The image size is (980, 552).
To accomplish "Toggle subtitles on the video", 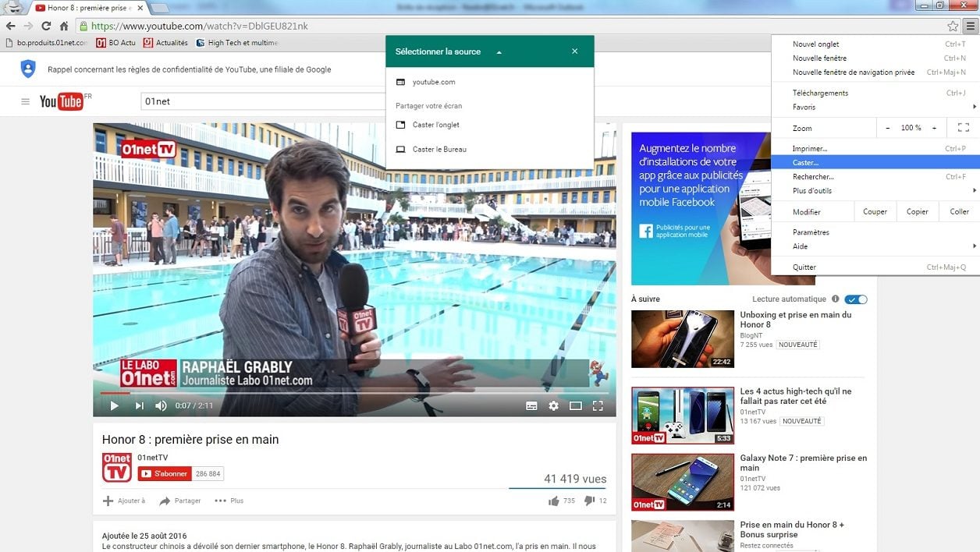I will pos(531,405).
